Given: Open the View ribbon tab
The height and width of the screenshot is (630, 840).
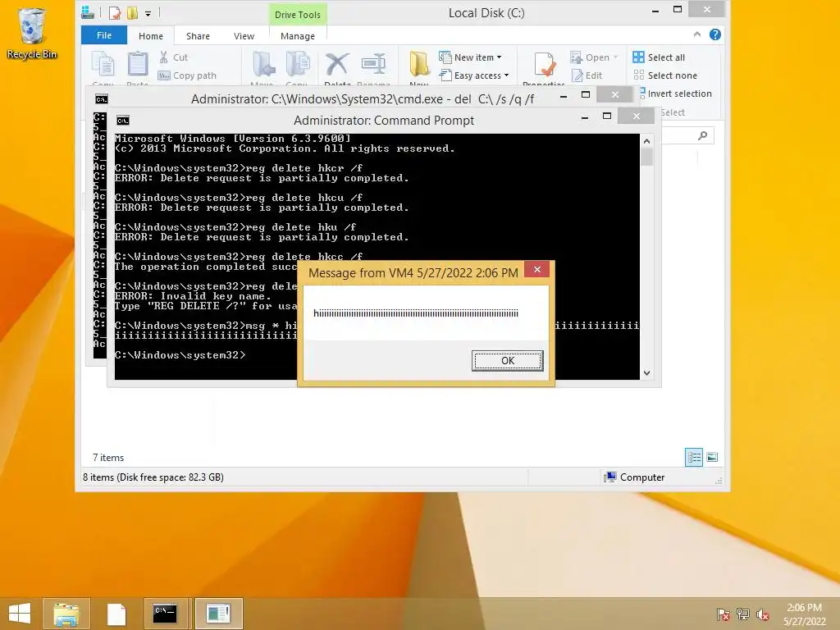Looking at the screenshot, I should point(244,36).
